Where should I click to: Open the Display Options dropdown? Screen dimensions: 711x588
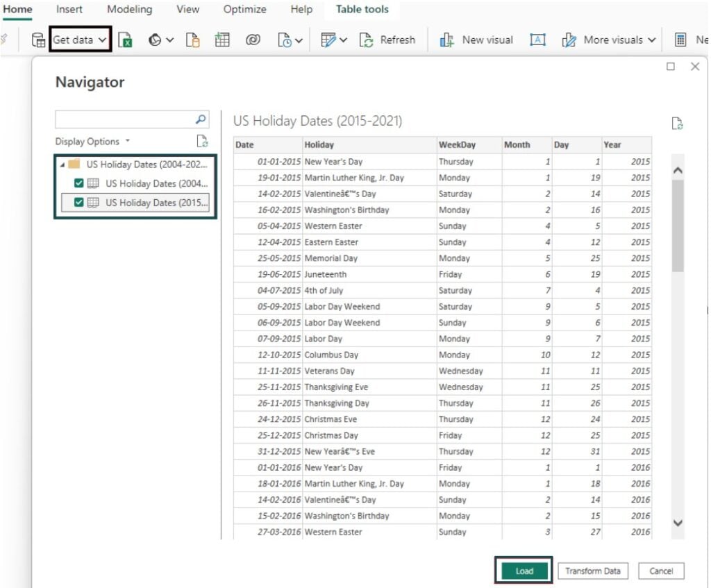(x=92, y=142)
